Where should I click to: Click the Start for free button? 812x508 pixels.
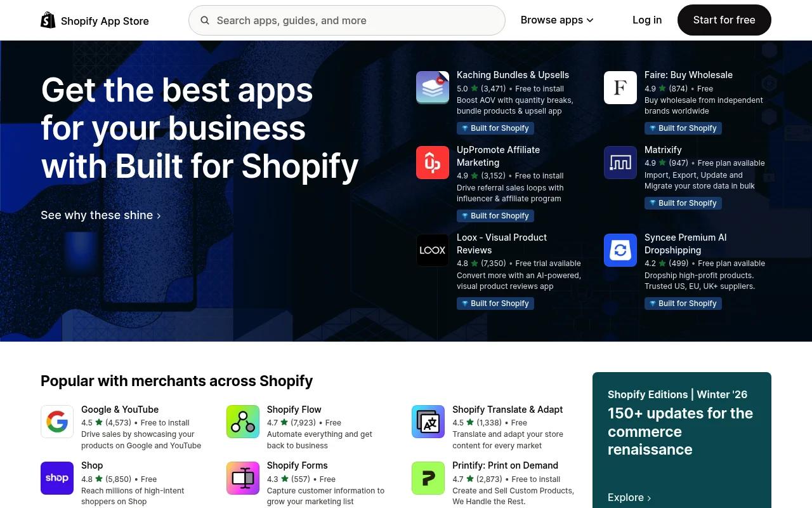(x=724, y=20)
